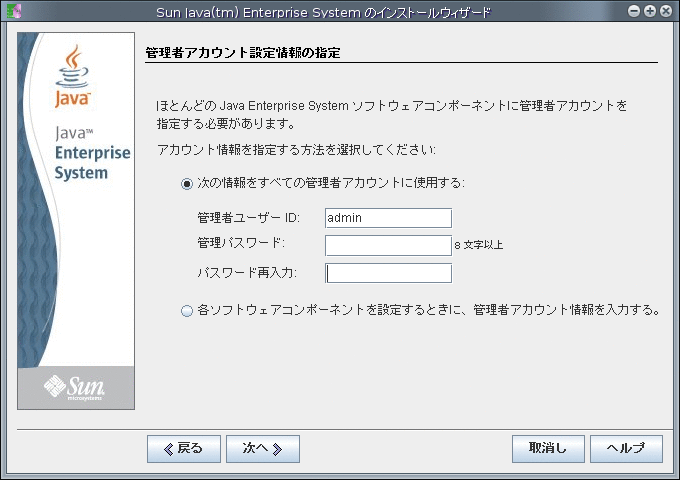
Task: Focus the 管理パスワード input field
Action: pyautogui.click(x=388, y=245)
